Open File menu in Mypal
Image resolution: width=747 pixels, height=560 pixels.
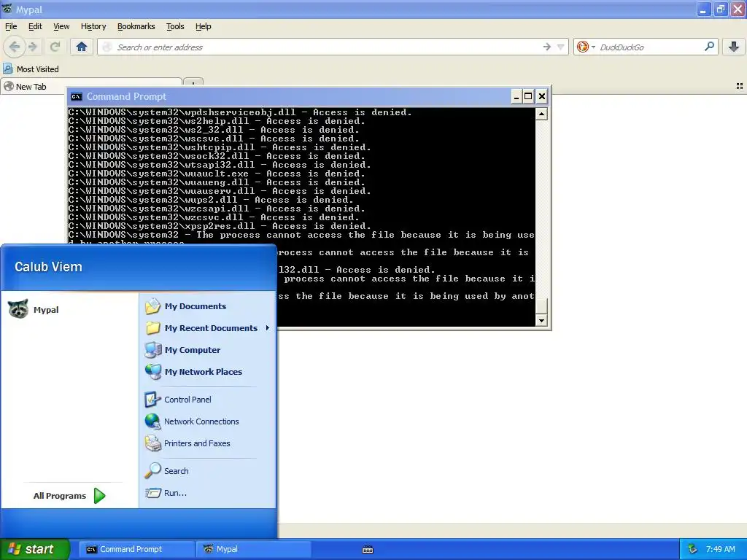tap(10, 26)
